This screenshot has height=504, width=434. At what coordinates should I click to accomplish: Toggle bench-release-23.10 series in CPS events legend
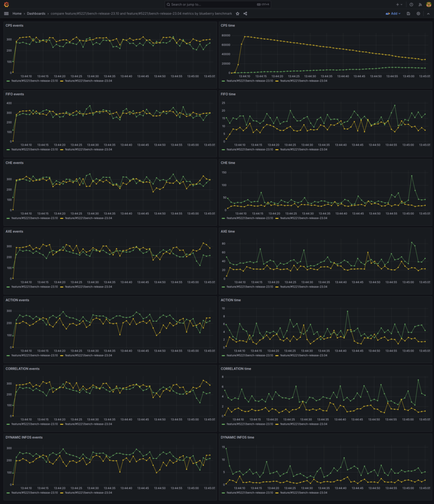click(x=34, y=81)
